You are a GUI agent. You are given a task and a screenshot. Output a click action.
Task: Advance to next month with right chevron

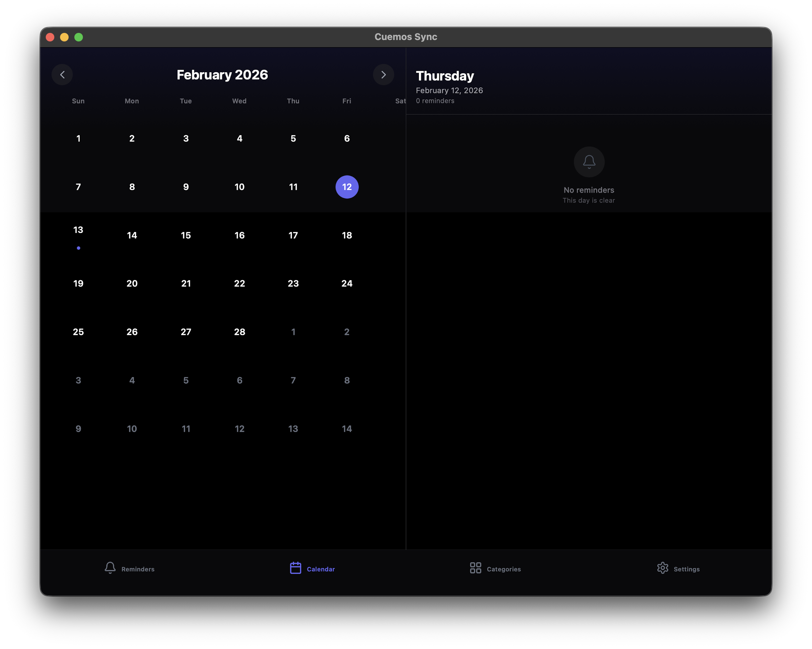click(x=383, y=75)
